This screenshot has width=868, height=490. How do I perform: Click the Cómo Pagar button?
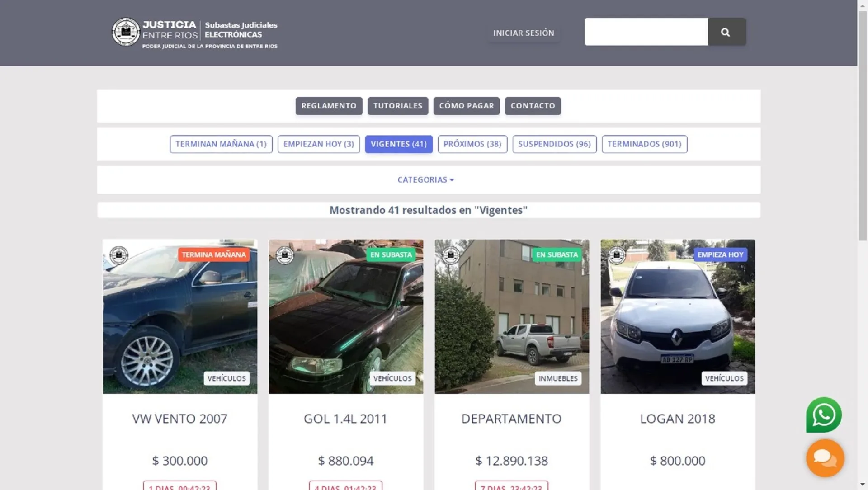tap(466, 106)
